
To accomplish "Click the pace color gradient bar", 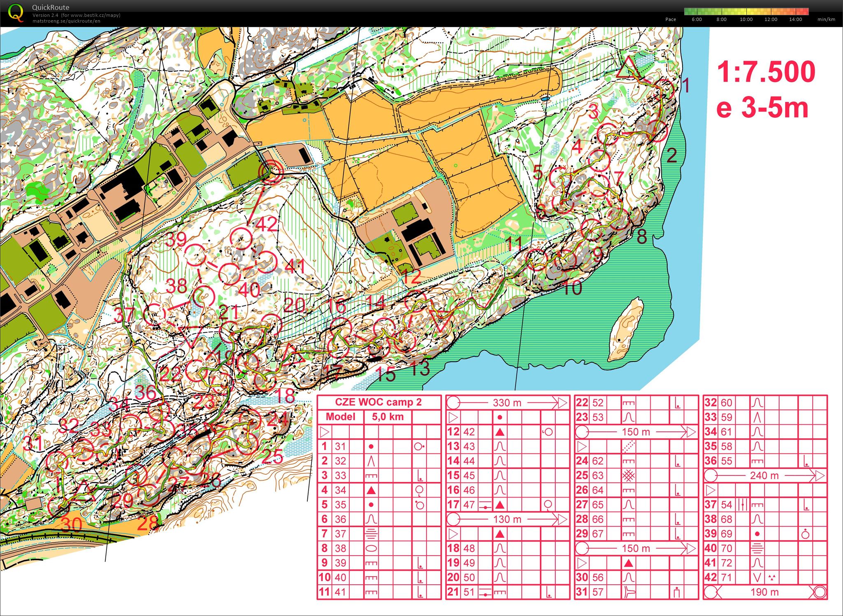I will (746, 12).
